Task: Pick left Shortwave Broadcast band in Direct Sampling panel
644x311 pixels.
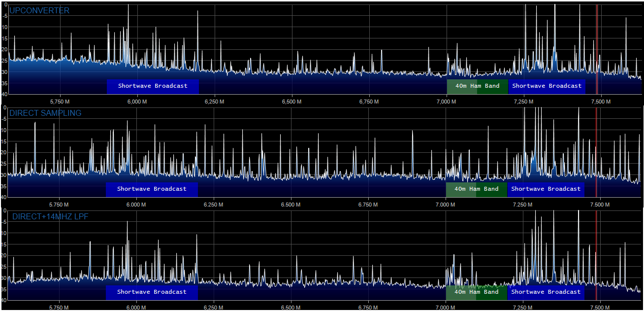Action: (152, 189)
